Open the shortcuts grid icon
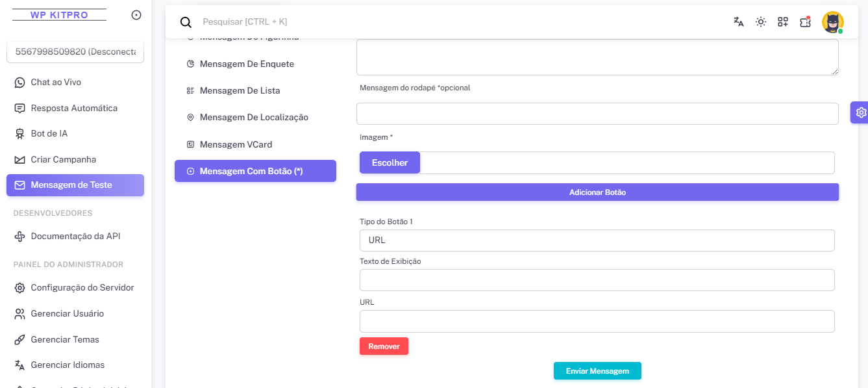868x388 pixels. [783, 21]
